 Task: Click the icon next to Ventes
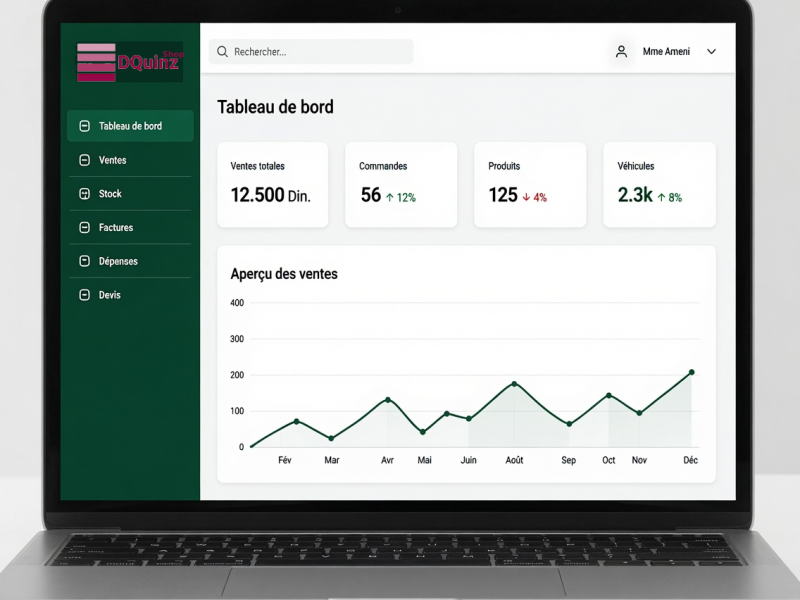85,160
